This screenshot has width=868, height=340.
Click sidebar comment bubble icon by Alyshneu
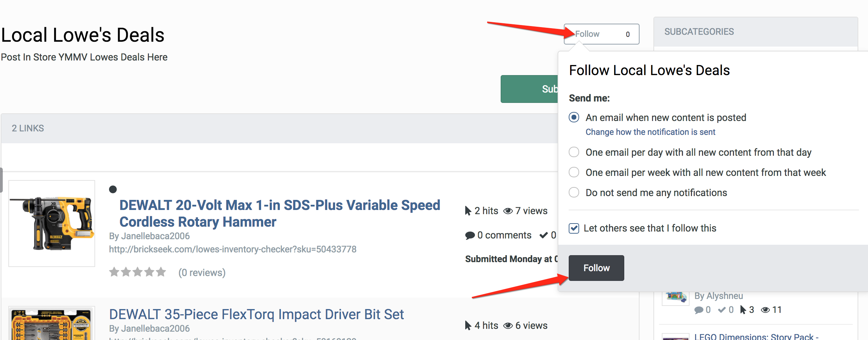(699, 310)
